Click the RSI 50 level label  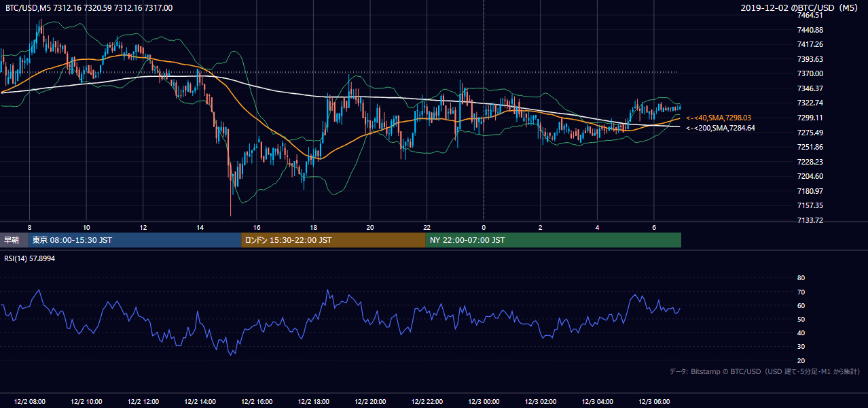click(x=801, y=319)
